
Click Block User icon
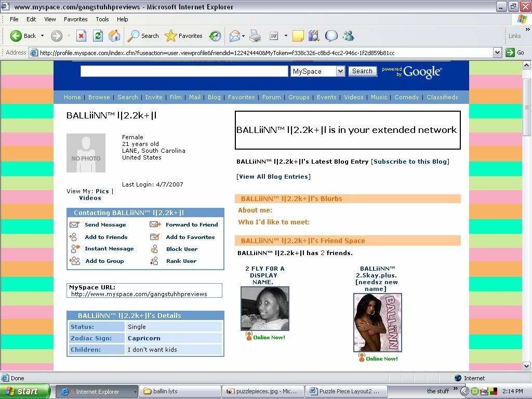(154, 249)
